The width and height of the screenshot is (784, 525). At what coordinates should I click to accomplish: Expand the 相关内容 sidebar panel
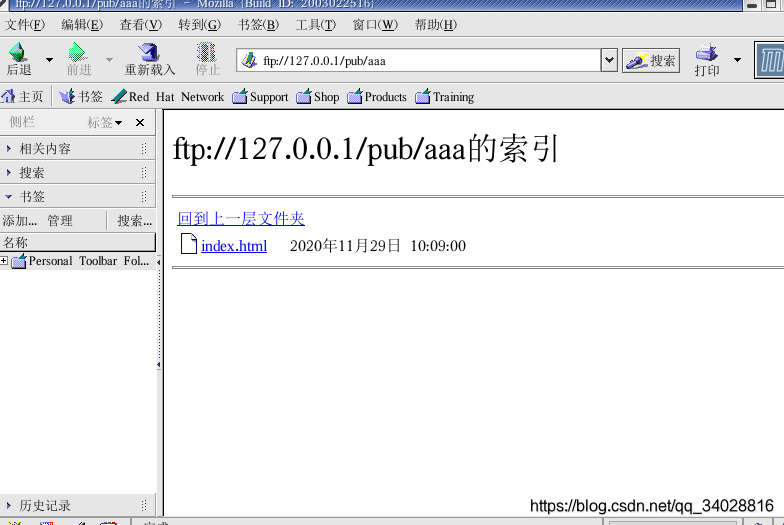(x=78, y=148)
